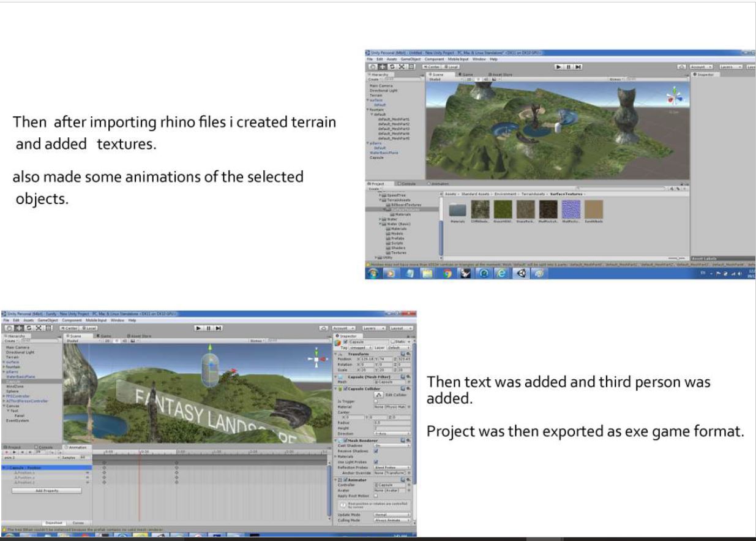Click the Edit Collider button

(378, 394)
